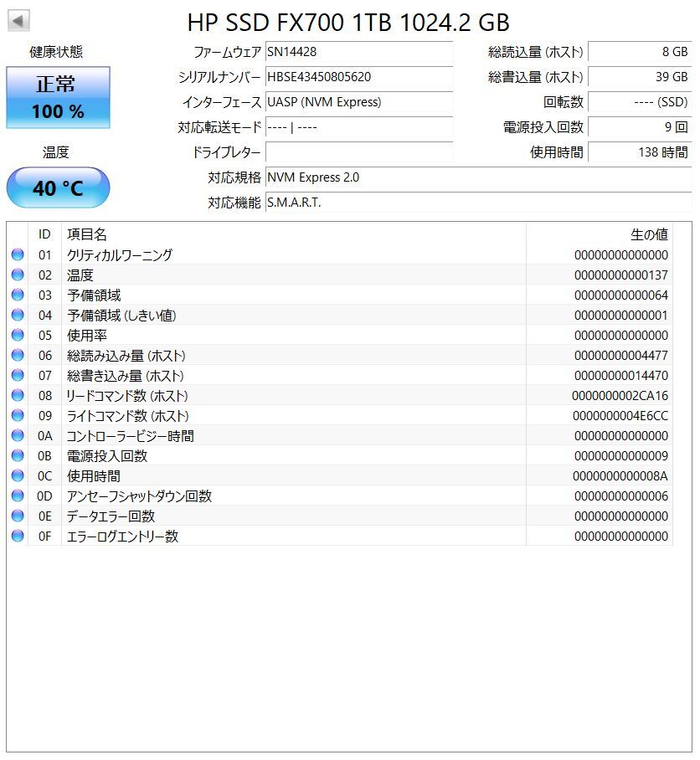Click the status dot for クリティカルワーニング row
700x760 pixels.
(x=18, y=255)
